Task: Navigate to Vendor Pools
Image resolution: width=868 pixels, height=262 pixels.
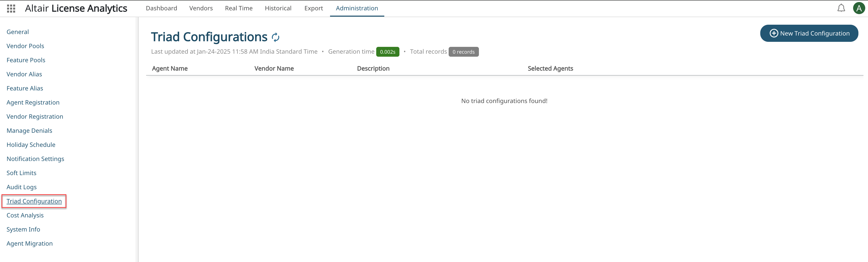Action: tap(25, 46)
